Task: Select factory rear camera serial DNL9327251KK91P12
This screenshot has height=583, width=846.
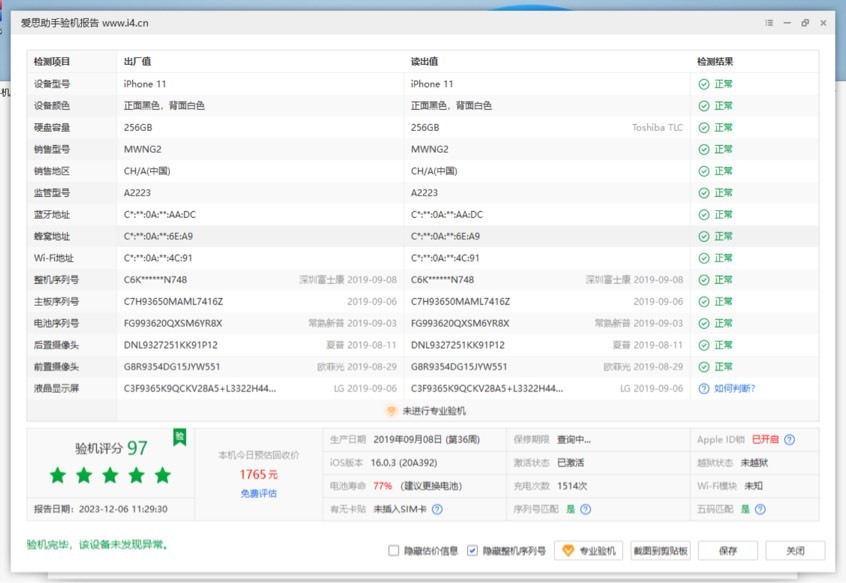Action: (170, 345)
